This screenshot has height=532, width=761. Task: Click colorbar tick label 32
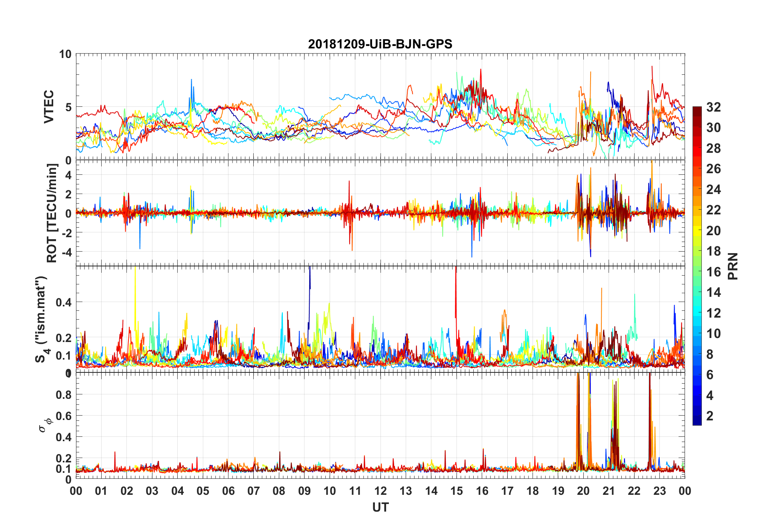(x=713, y=107)
